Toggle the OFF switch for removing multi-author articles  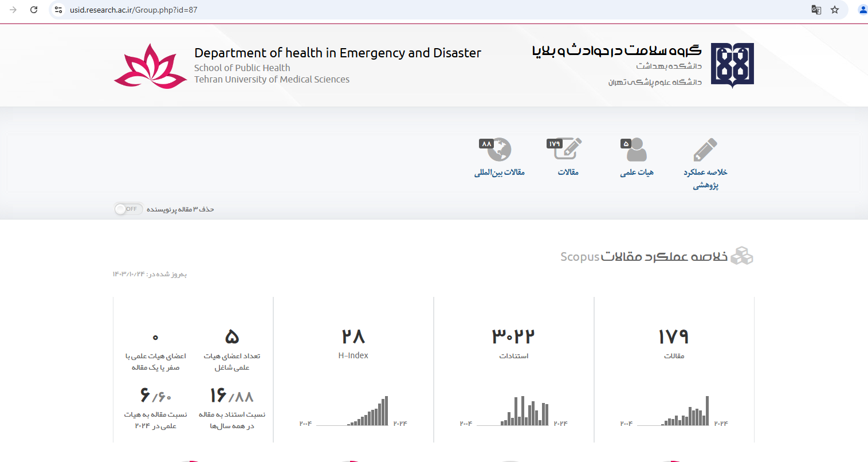pyautogui.click(x=128, y=209)
